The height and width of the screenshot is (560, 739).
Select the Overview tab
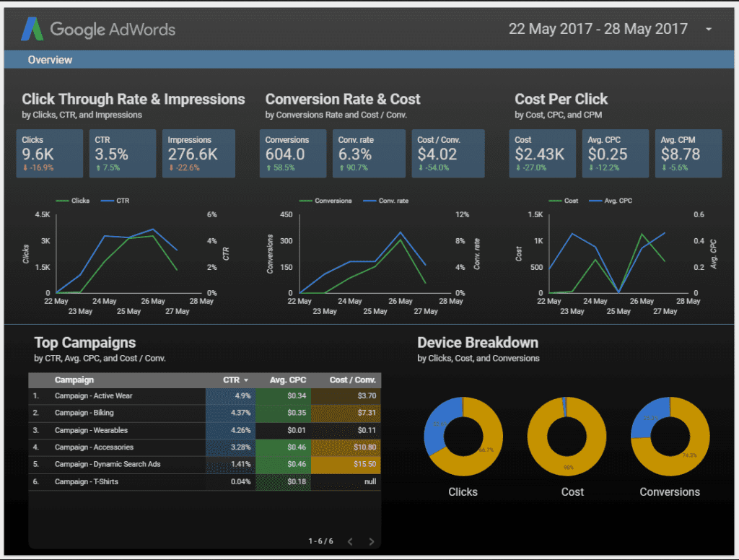(50, 60)
